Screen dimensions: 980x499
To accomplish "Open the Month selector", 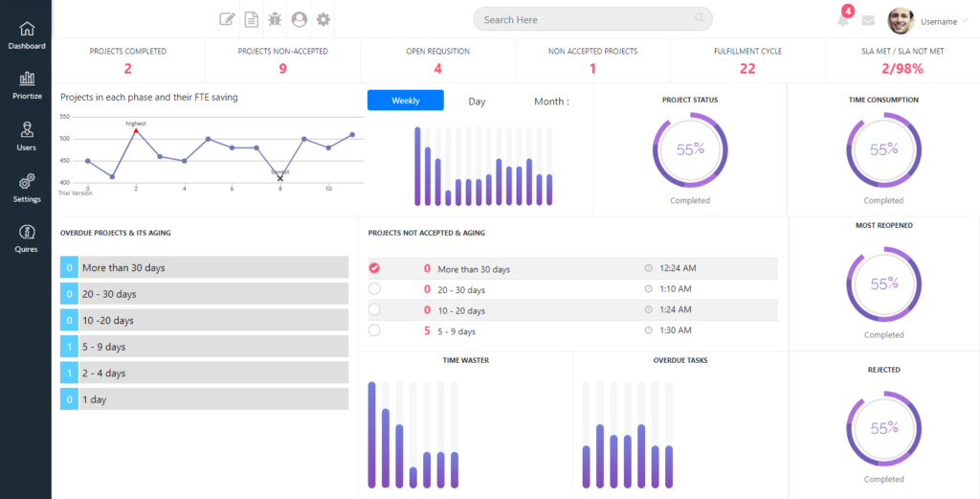I will point(551,102).
